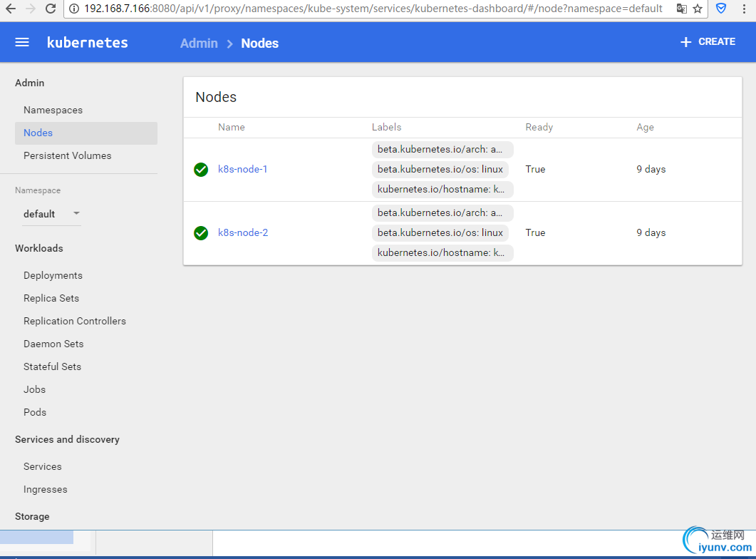Open the browser three-dot menu

[x=744, y=8]
